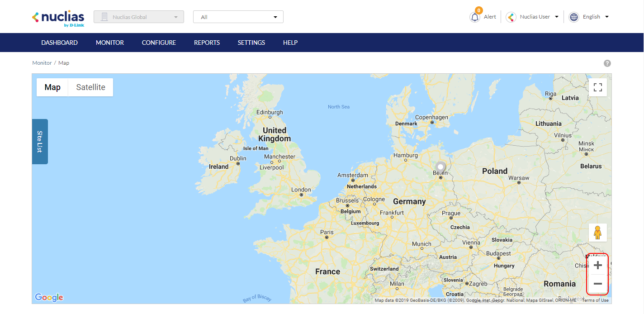
Task: Click the Monitor breadcrumb link
Action: point(42,63)
